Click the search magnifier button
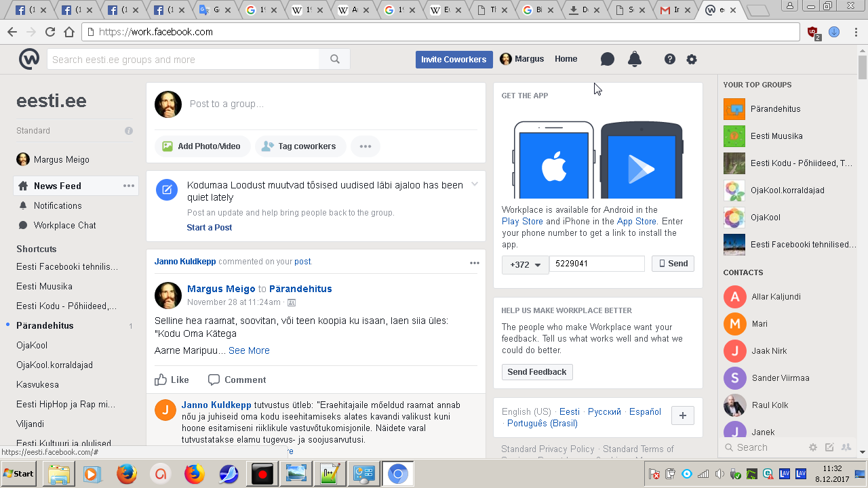 tap(335, 59)
